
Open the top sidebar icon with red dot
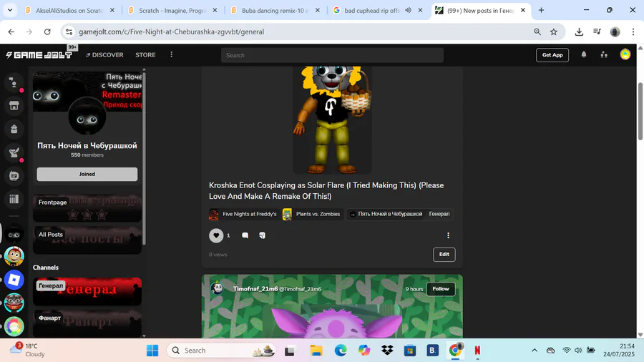[x=14, y=83]
